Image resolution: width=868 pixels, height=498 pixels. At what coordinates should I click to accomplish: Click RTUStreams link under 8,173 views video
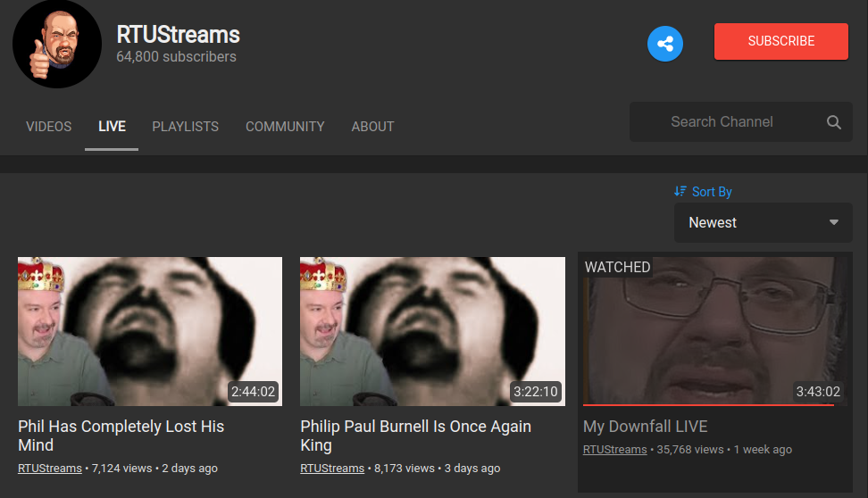tap(332, 469)
